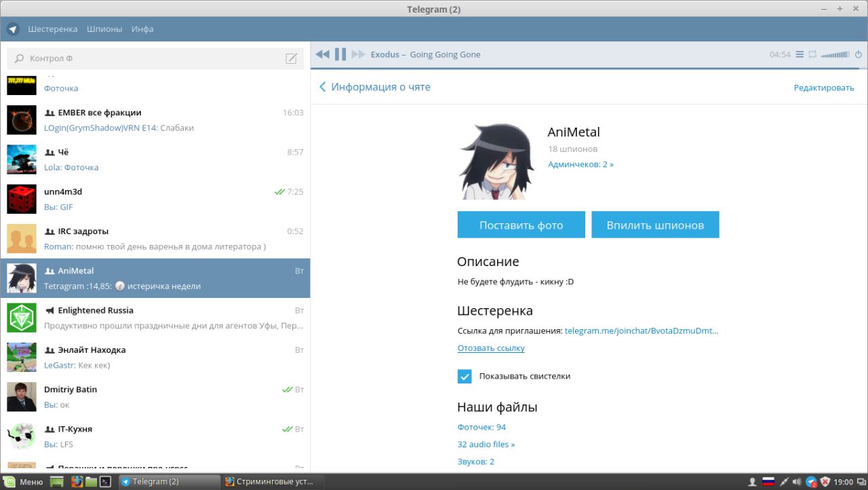Open the file manager folder icon in taskbar

tap(91, 482)
